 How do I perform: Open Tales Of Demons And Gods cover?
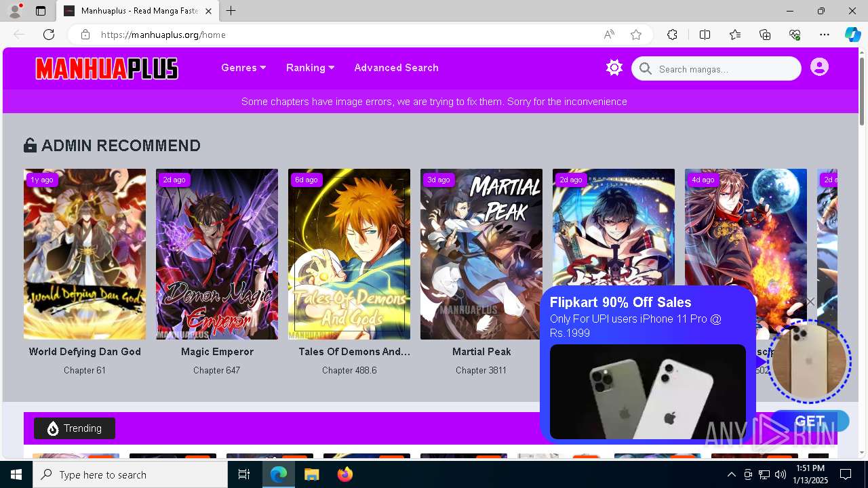click(349, 254)
